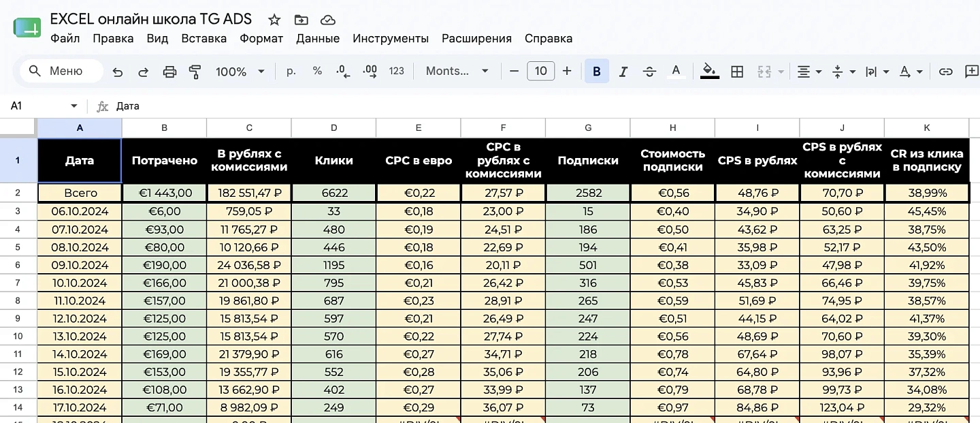The image size is (980, 423).
Task: Select column F header
Action: (x=503, y=127)
